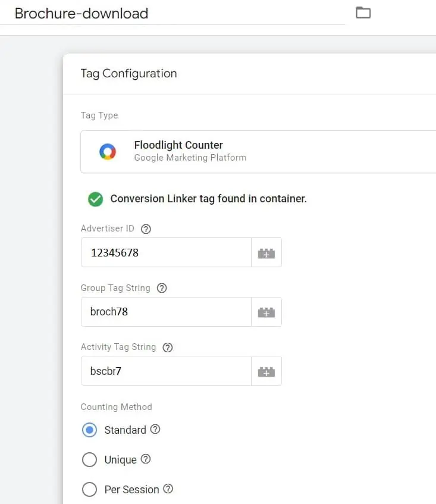
Task: Click the Google Marketing Platform logo
Action: point(108,152)
